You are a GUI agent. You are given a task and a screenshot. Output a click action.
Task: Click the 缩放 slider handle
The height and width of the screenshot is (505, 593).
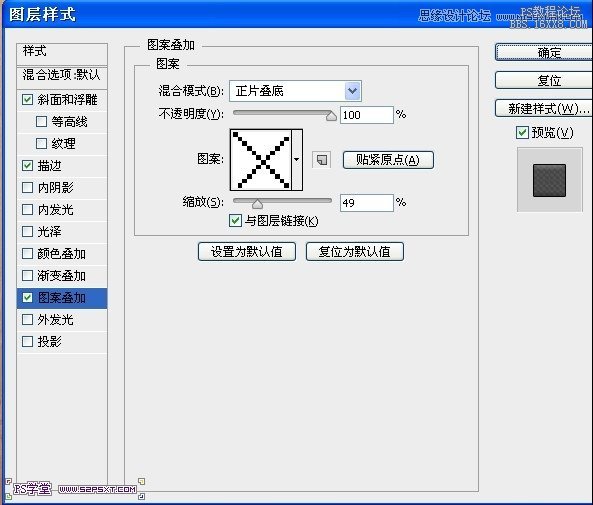pyautogui.click(x=258, y=204)
